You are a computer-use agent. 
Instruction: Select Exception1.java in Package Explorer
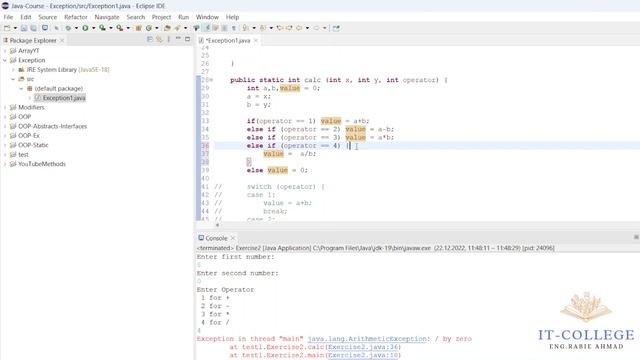coord(60,98)
